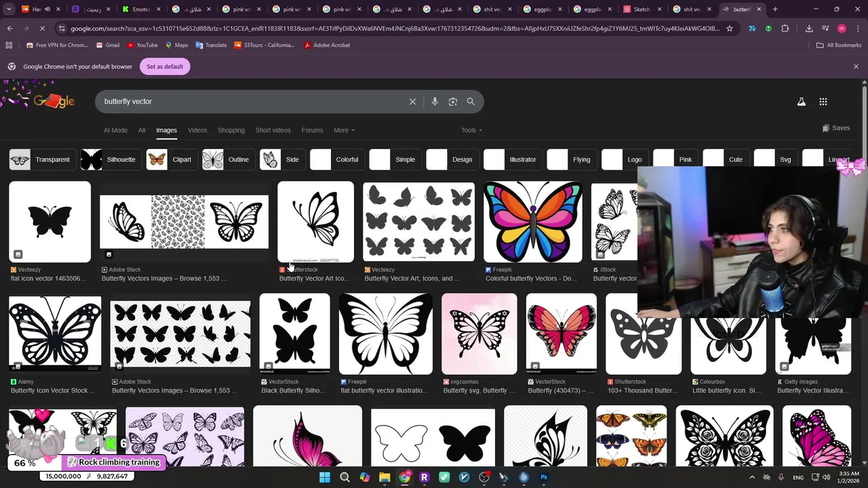The height and width of the screenshot is (488, 868).
Task: Open Chrome three-dot menu
Action: tap(857, 28)
